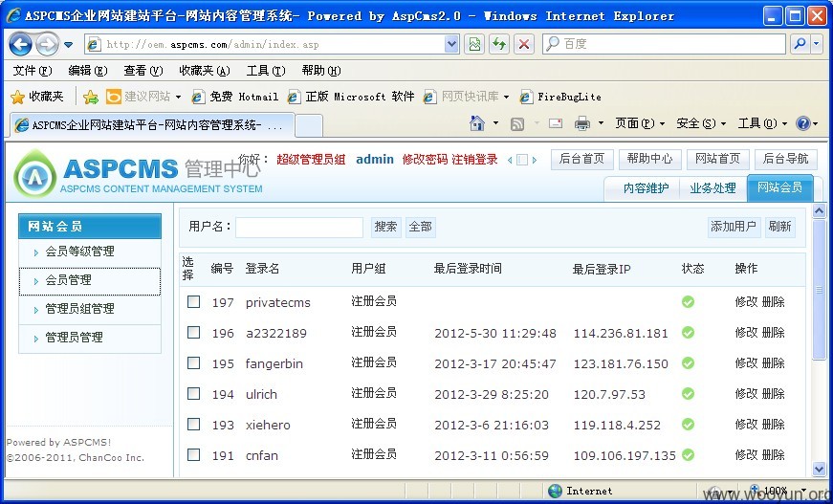Click the 全部 button
Viewport: 833px width, 504px height.
[420, 227]
